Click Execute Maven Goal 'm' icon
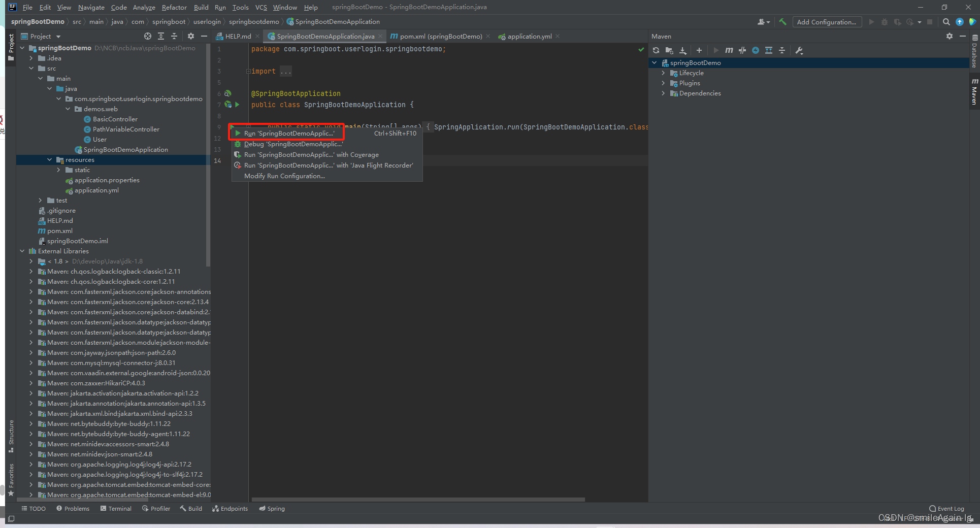 point(729,50)
